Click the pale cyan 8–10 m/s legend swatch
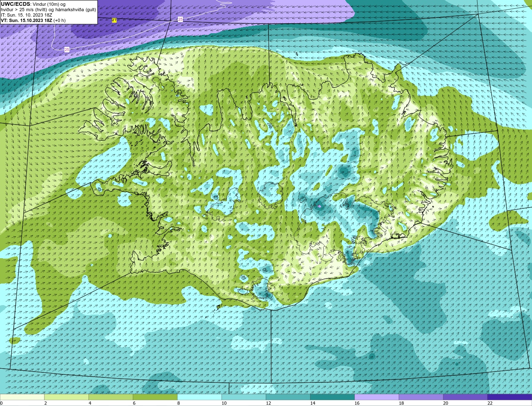 point(199,397)
